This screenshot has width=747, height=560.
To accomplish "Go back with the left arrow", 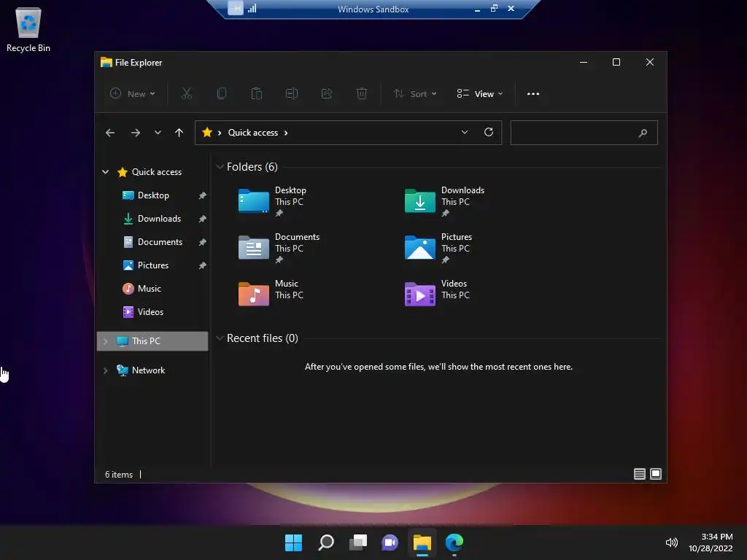I will 110,133.
